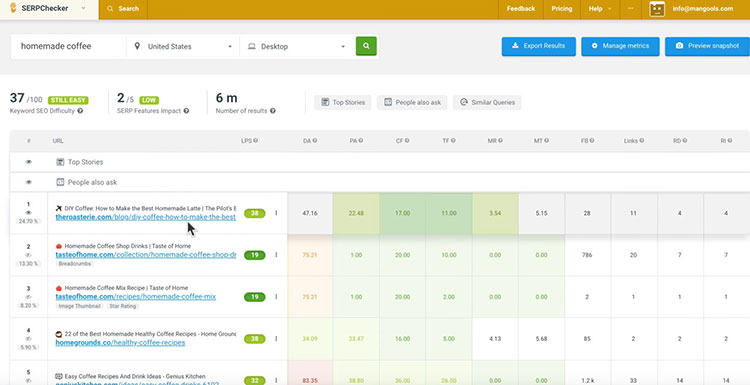Click the Links column help icon

click(641, 141)
